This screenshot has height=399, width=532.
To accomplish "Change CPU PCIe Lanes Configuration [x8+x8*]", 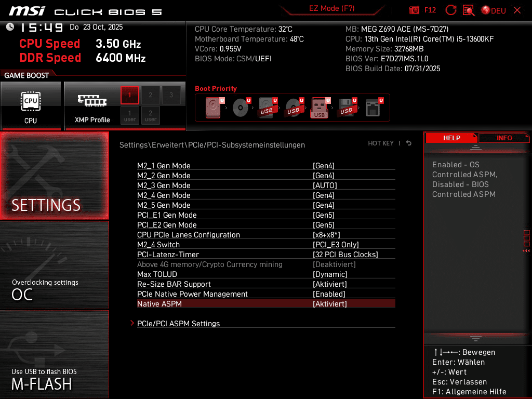I will pyautogui.click(x=326, y=235).
